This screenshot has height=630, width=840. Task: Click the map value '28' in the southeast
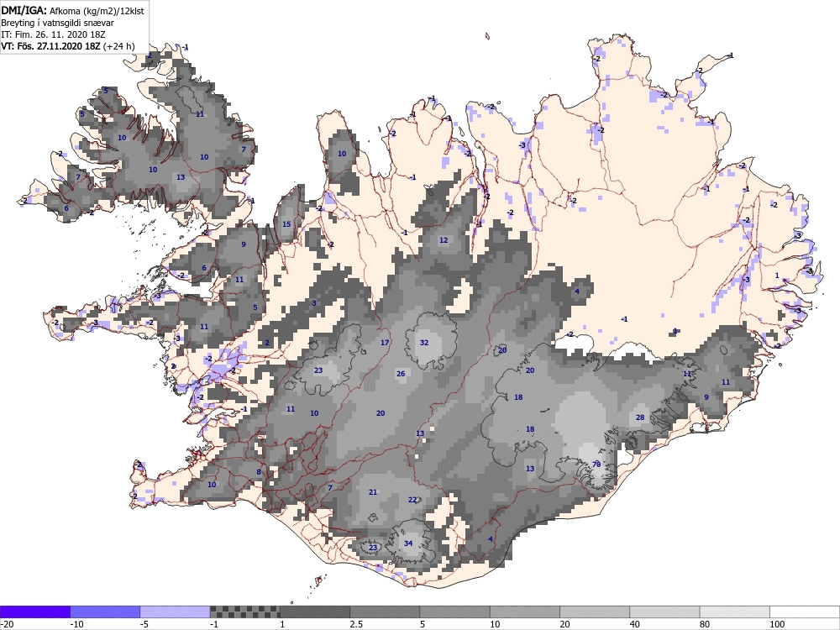pyautogui.click(x=640, y=417)
